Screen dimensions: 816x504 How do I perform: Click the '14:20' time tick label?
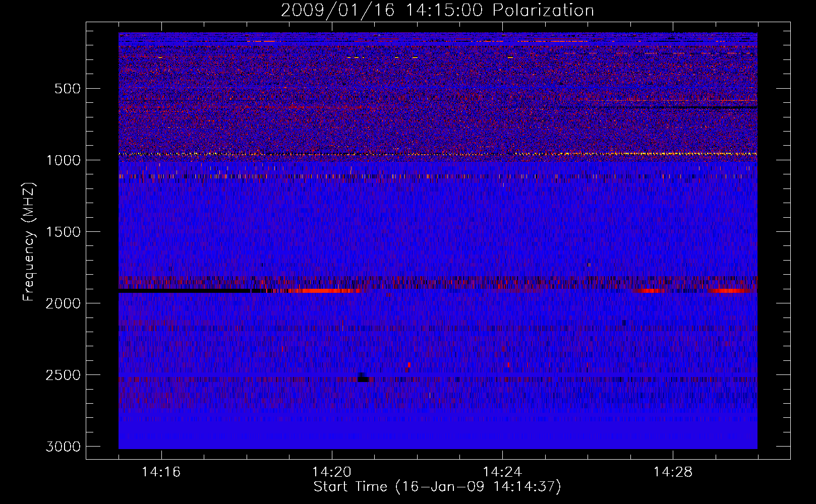click(x=331, y=472)
